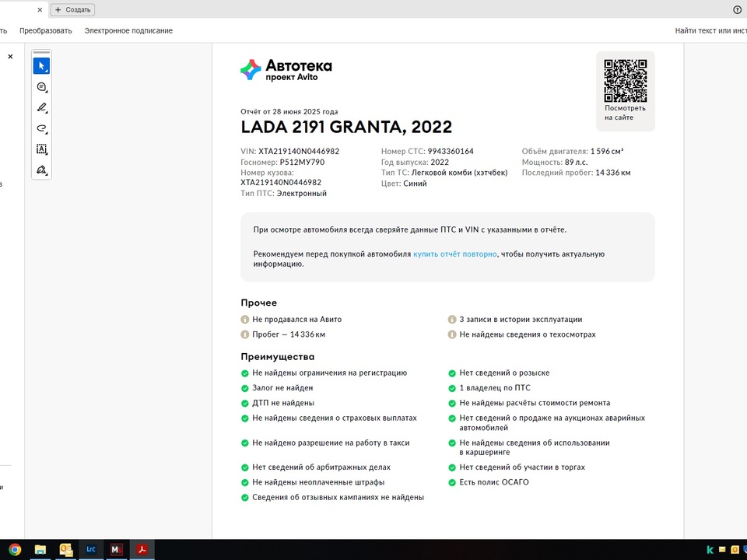Click the Номер СТС value 9943360164
The height and width of the screenshot is (560, 747).
[451, 152]
